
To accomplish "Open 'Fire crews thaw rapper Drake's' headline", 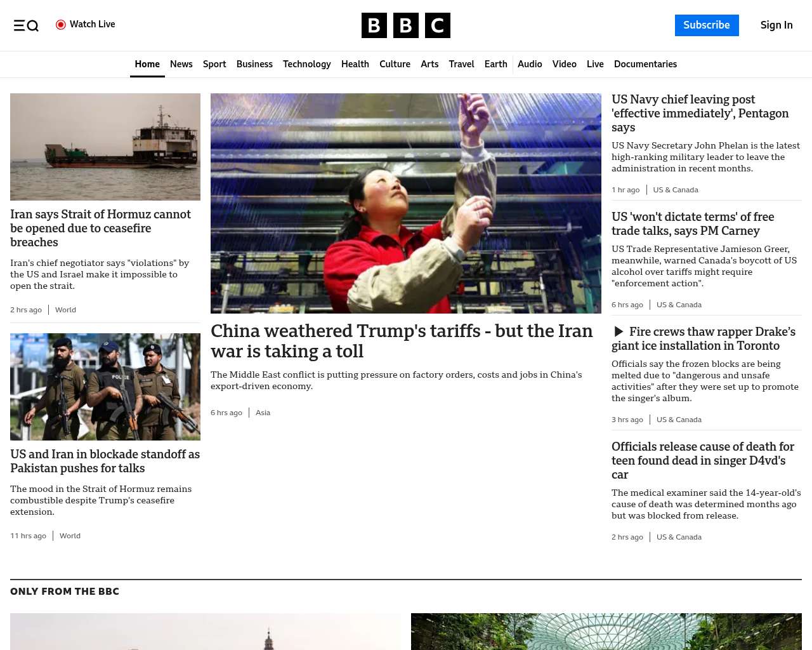I will 704,339.
